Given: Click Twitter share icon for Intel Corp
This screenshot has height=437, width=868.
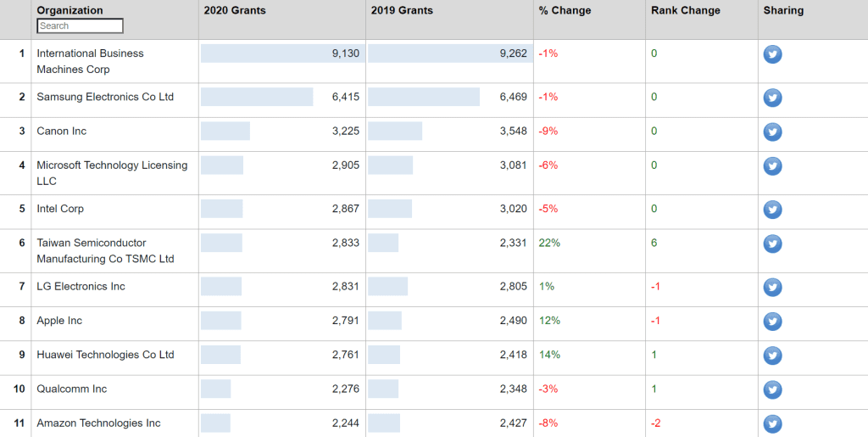Looking at the screenshot, I should (x=772, y=210).
